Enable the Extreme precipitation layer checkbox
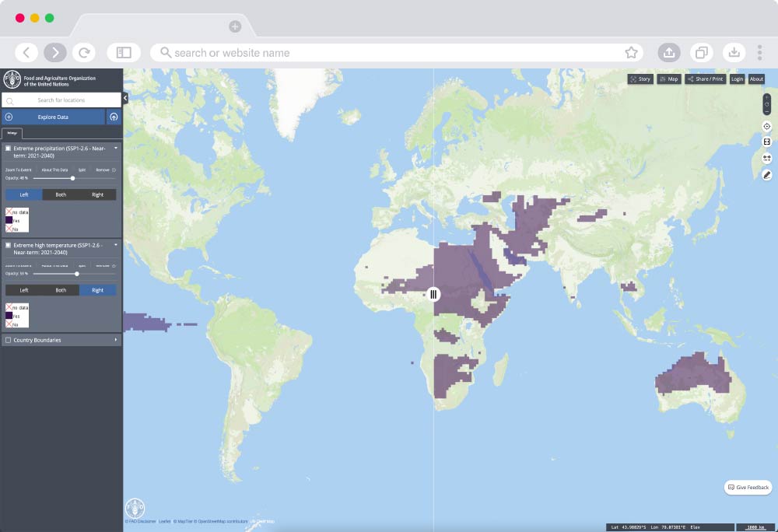Image resolution: width=778 pixels, height=532 pixels. [8, 149]
